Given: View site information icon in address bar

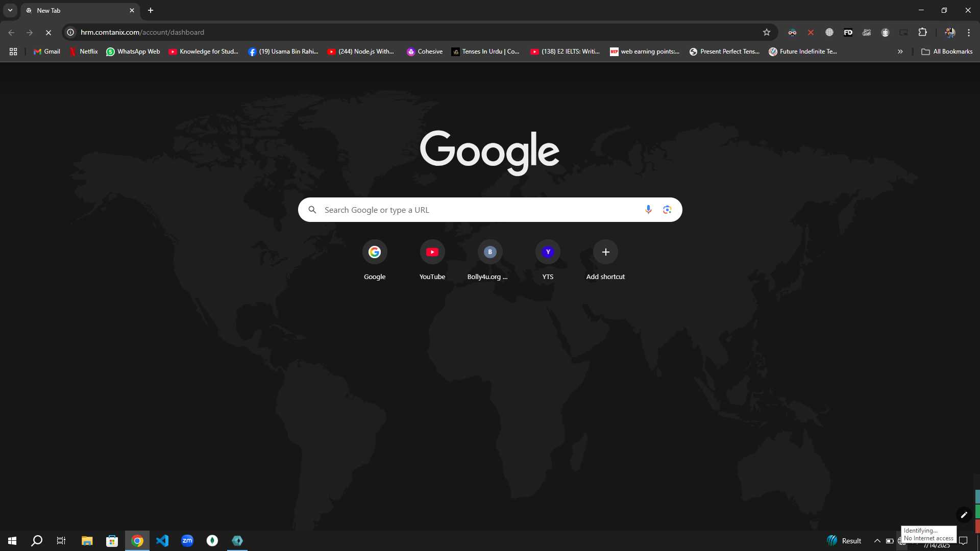Looking at the screenshot, I should coord(71,32).
